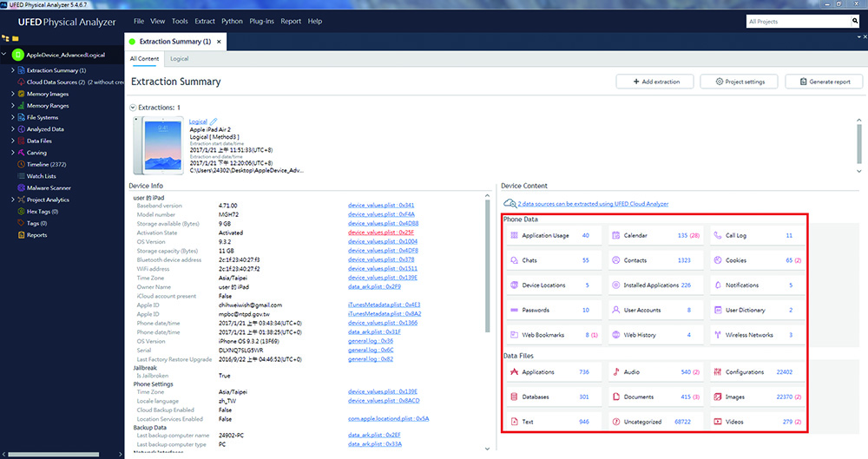Click the Application Usage icon
Image resolution: width=868 pixels, height=459 pixels.
click(x=514, y=235)
